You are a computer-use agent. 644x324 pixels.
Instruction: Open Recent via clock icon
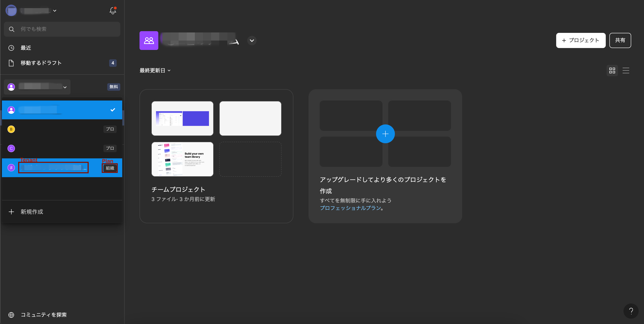tap(11, 48)
